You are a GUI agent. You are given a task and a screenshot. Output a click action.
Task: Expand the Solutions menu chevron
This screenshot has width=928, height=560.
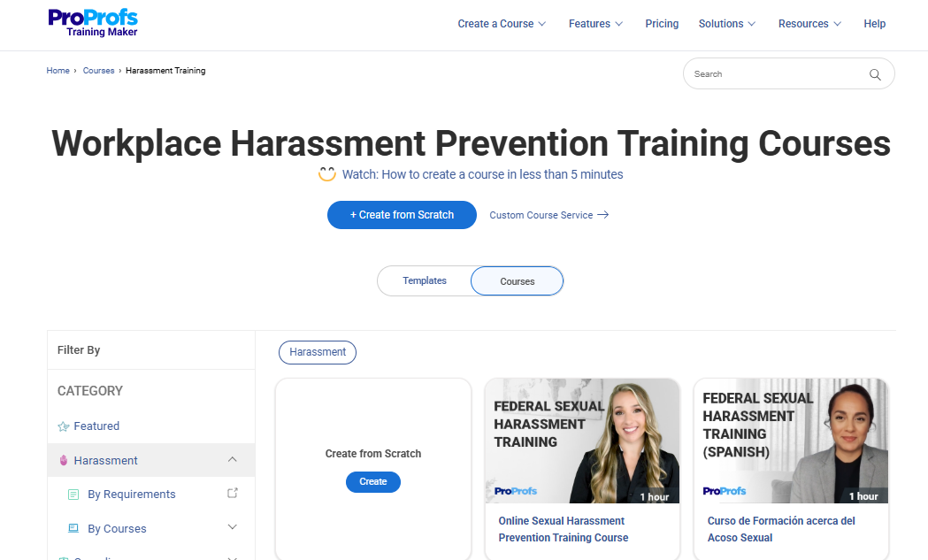click(x=752, y=24)
